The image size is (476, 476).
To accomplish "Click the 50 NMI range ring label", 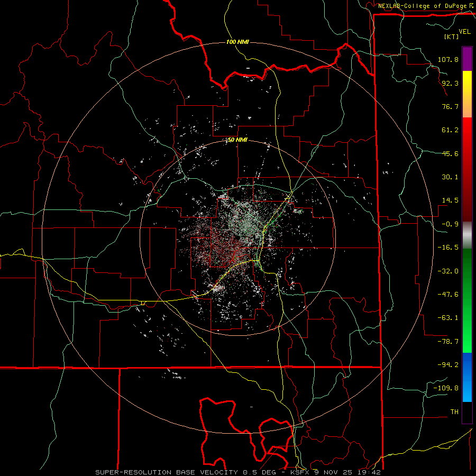I will 237,140.
